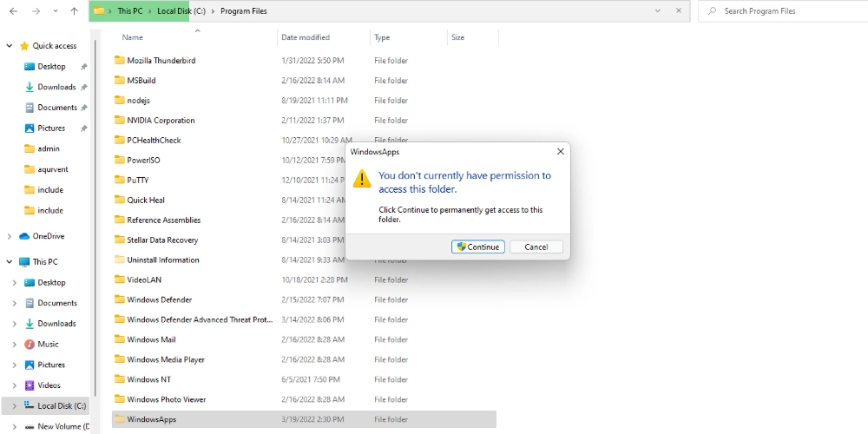
Task: Select the nodejs folder icon
Action: coord(120,100)
